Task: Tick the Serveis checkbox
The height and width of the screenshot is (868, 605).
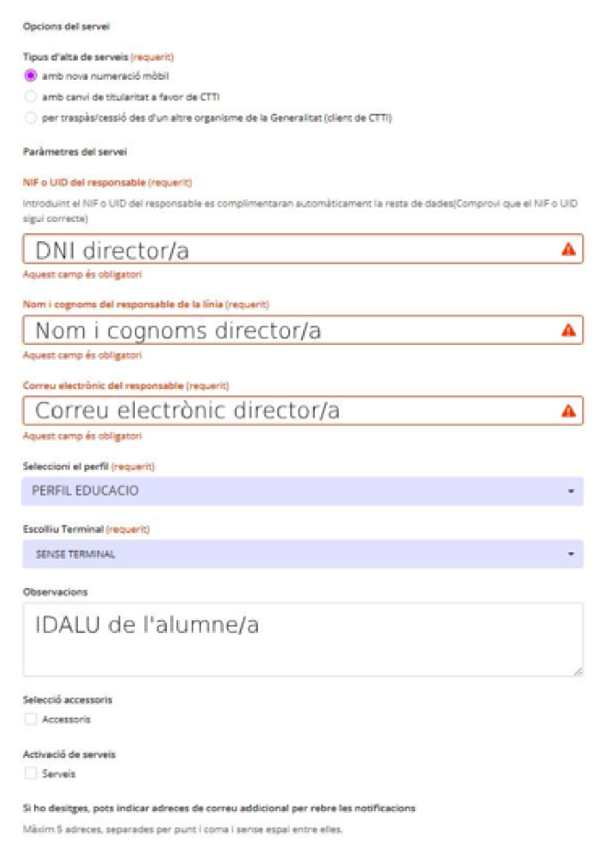Action: coord(30,773)
